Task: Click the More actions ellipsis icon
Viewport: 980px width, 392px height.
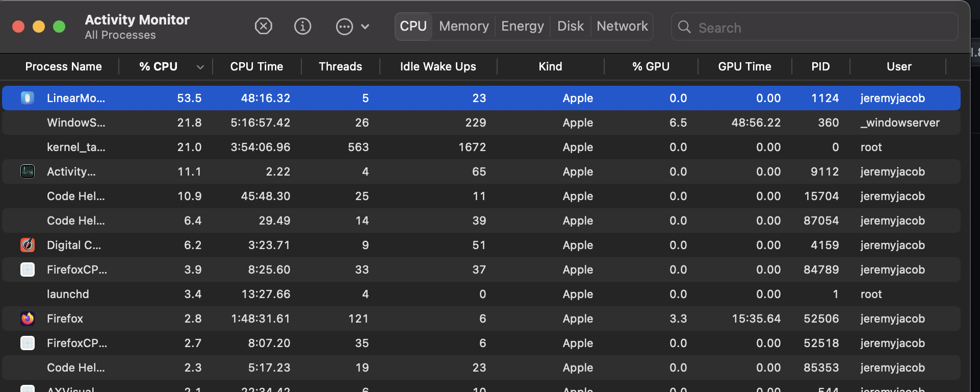Action: (x=344, y=27)
